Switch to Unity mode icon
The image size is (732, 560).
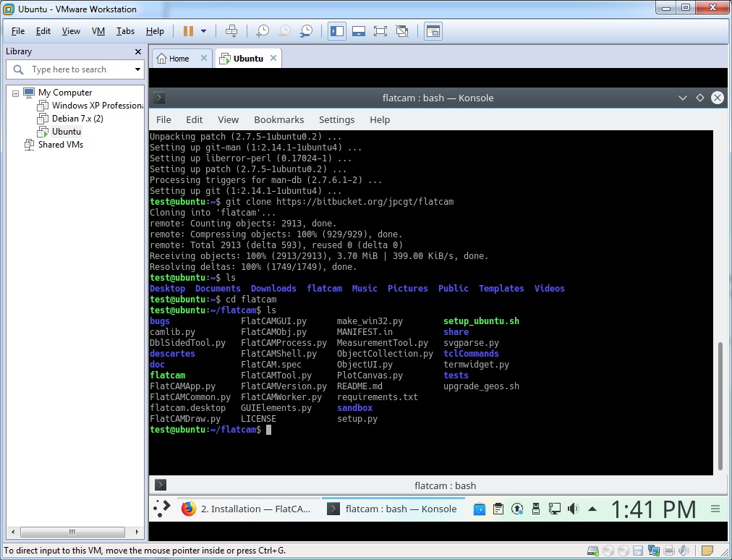click(x=402, y=31)
